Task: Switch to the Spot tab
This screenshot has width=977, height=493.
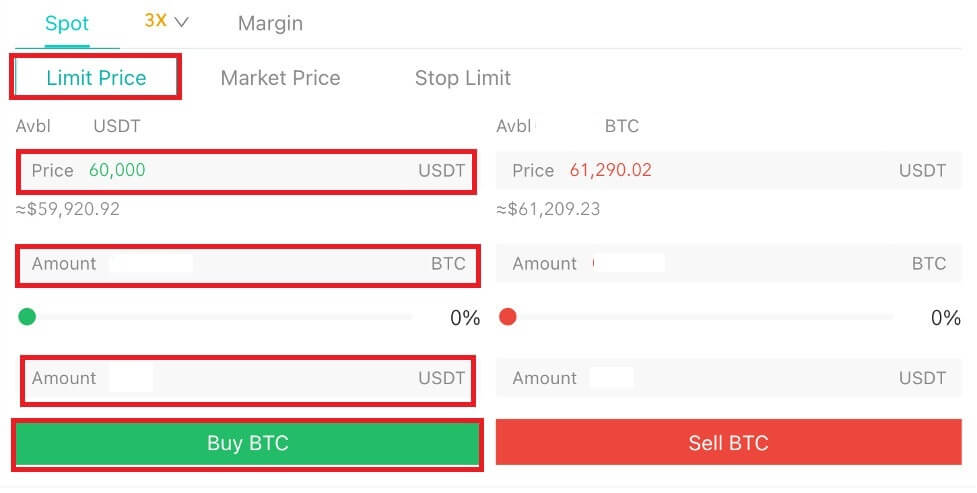Action: (x=67, y=23)
